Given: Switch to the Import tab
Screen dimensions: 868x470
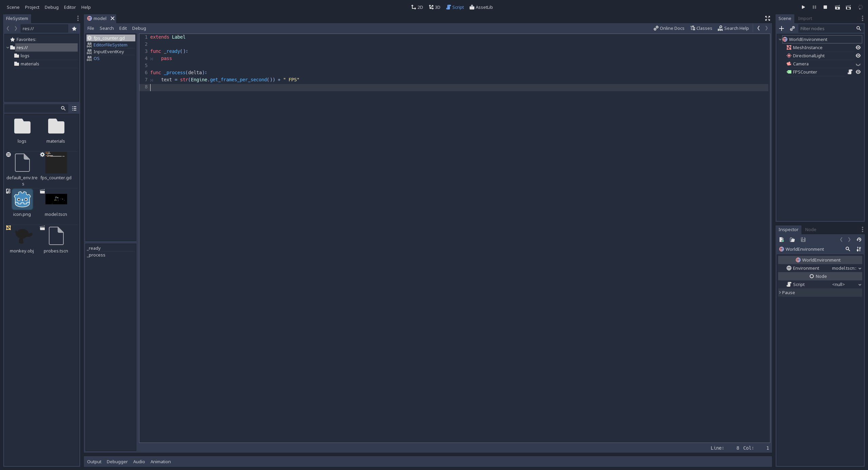Looking at the screenshot, I should click(805, 18).
